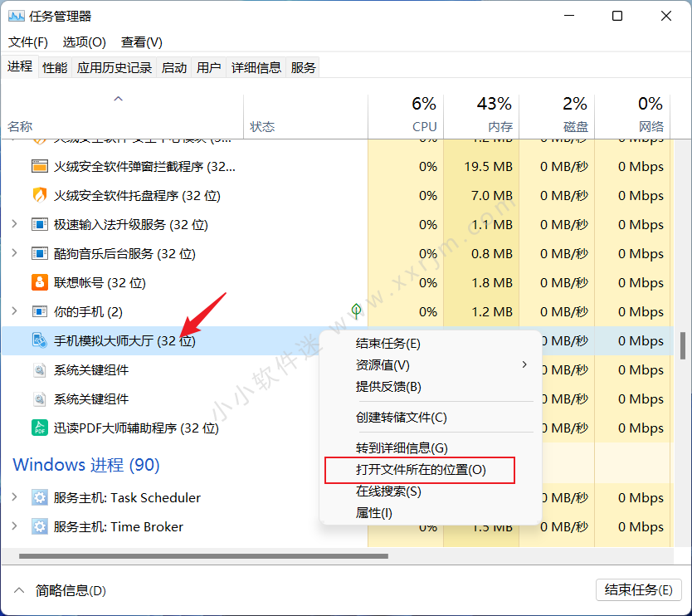Image resolution: width=692 pixels, height=616 pixels.
Task: Select the 手机模拟大师大厅 (32 位) row name
Action: (x=124, y=341)
